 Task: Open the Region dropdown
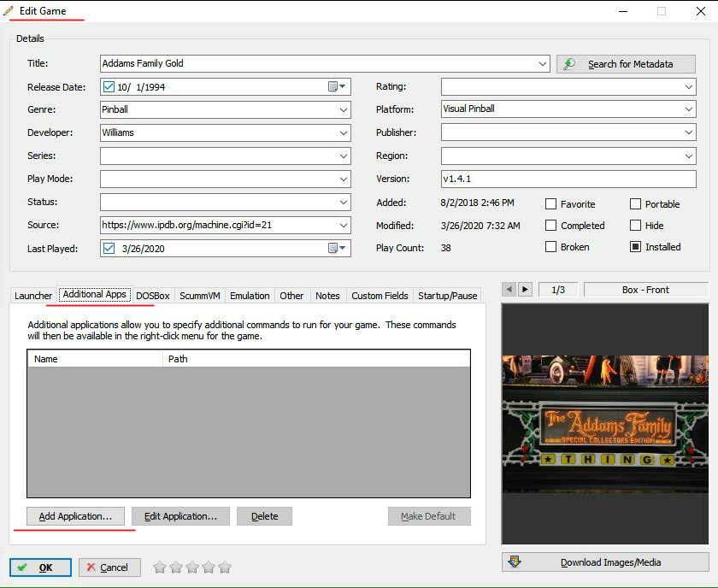click(689, 156)
